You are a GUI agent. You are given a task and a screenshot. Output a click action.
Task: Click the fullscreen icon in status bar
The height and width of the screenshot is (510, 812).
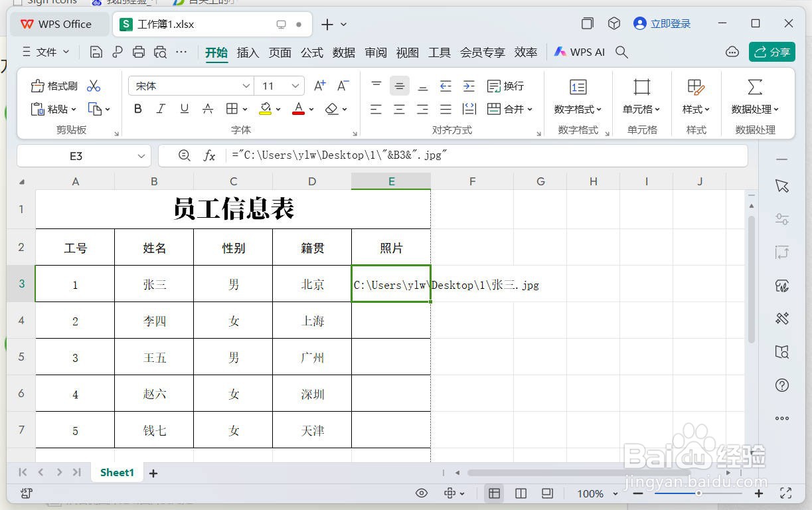click(786, 493)
